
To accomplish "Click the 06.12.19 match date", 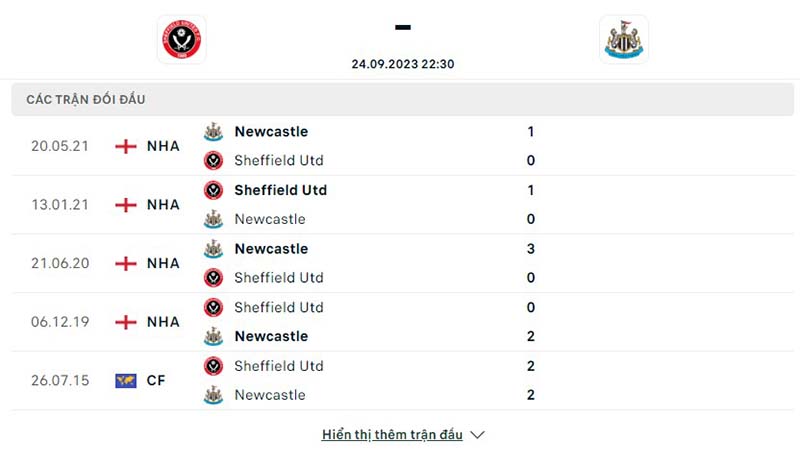I will click(x=60, y=322).
